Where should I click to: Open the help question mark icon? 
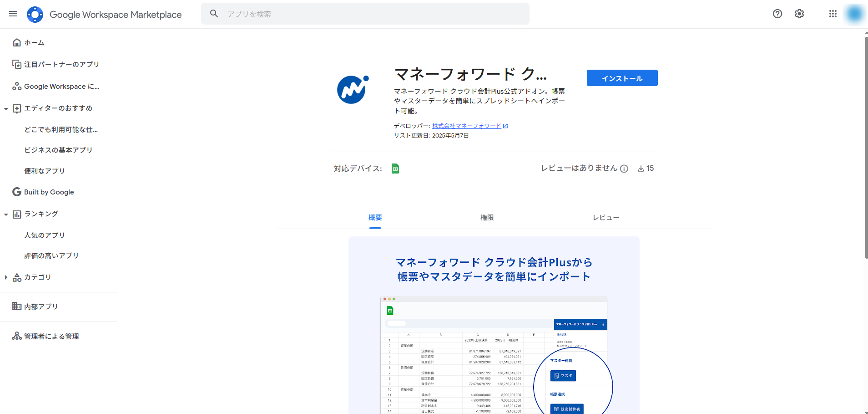[x=777, y=14]
